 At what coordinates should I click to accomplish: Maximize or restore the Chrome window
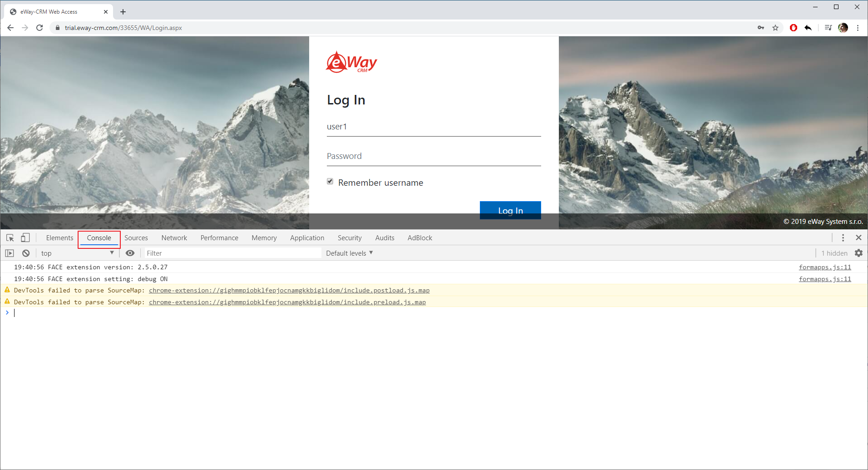coord(836,7)
